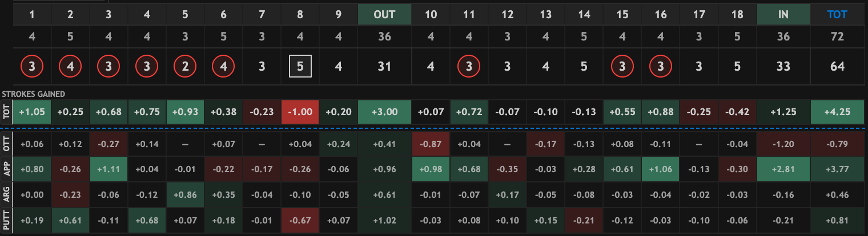
Task: Click the hole 18 column header
Action: (737, 15)
